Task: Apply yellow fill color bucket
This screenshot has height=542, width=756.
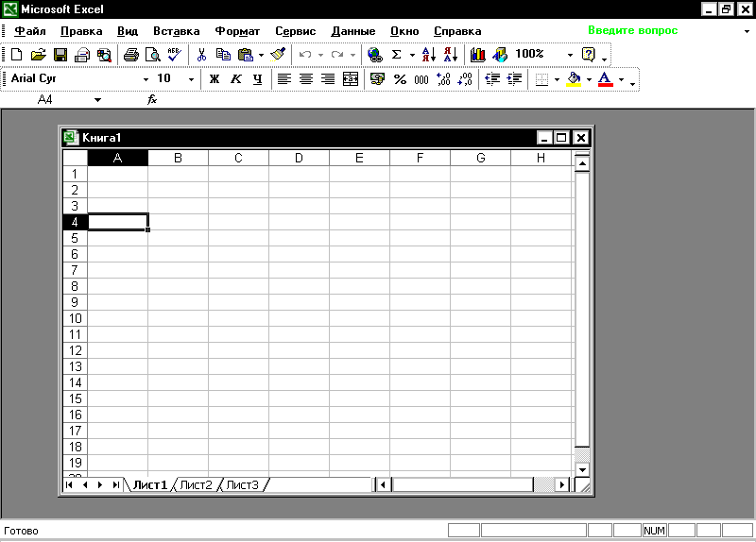Action: pyautogui.click(x=574, y=79)
